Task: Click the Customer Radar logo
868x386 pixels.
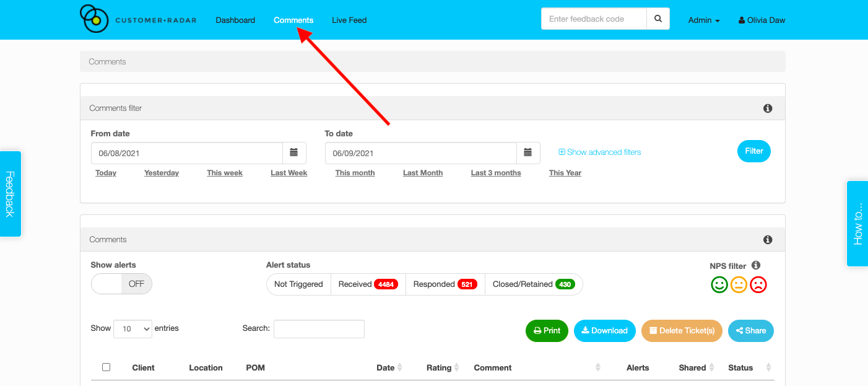Action: [138, 19]
